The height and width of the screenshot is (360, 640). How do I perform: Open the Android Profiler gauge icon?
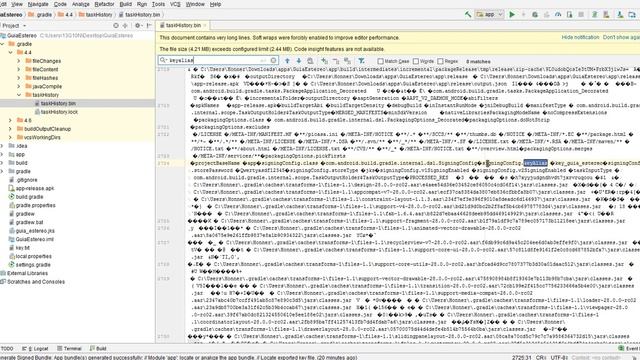pos(558,14)
